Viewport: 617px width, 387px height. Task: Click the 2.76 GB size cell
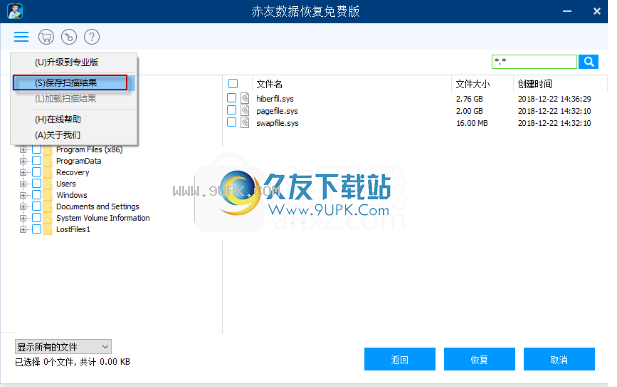point(469,99)
